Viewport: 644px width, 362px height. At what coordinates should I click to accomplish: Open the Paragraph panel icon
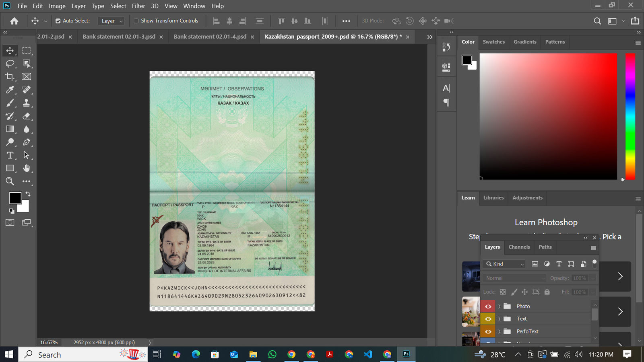tap(446, 103)
